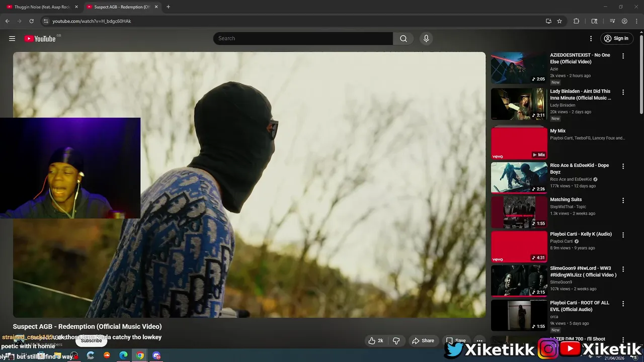The height and width of the screenshot is (362, 644).
Task: Open site information icon in the address bar
Action: click(x=46, y=21)
